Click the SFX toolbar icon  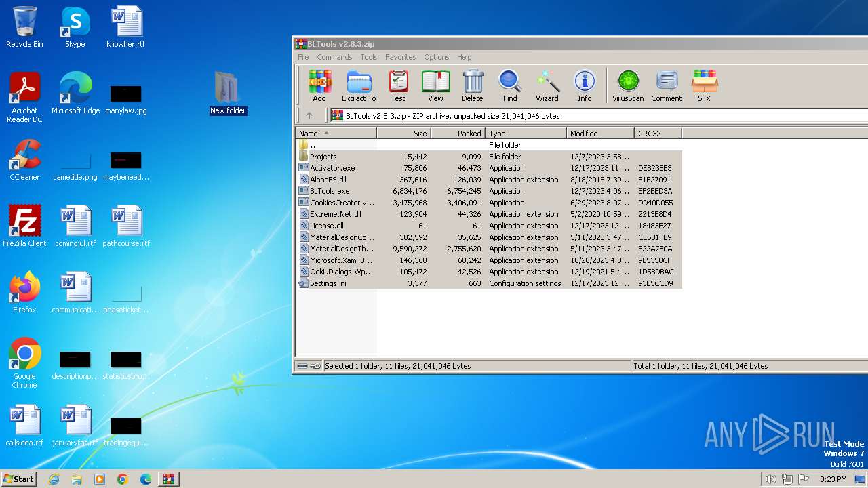705,86
